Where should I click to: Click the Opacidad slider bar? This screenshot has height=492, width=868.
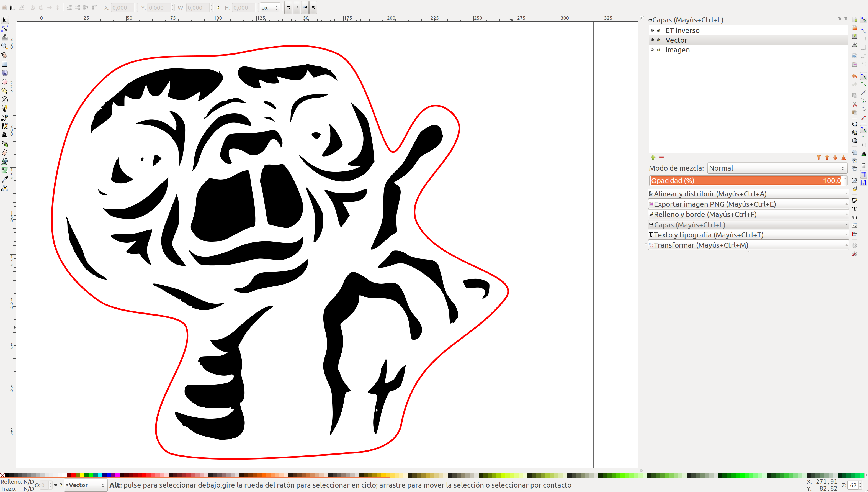tap(743, 181)
